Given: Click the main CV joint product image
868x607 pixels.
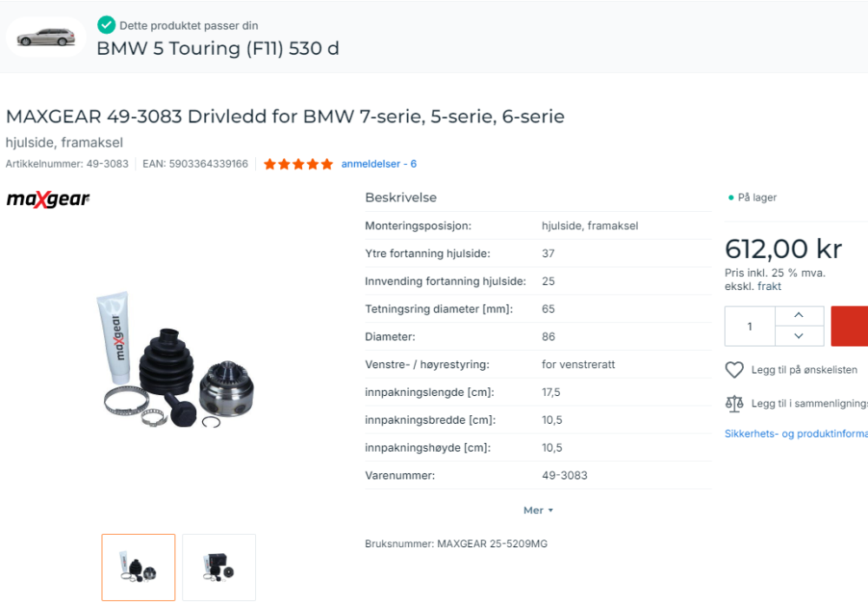Looking at the screenshot, I should [178, 362].
